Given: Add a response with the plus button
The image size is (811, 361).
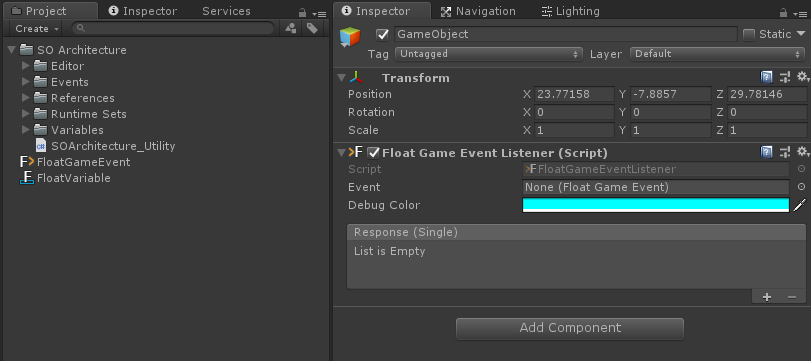Looking at the screenshot, I should point(767,296).
